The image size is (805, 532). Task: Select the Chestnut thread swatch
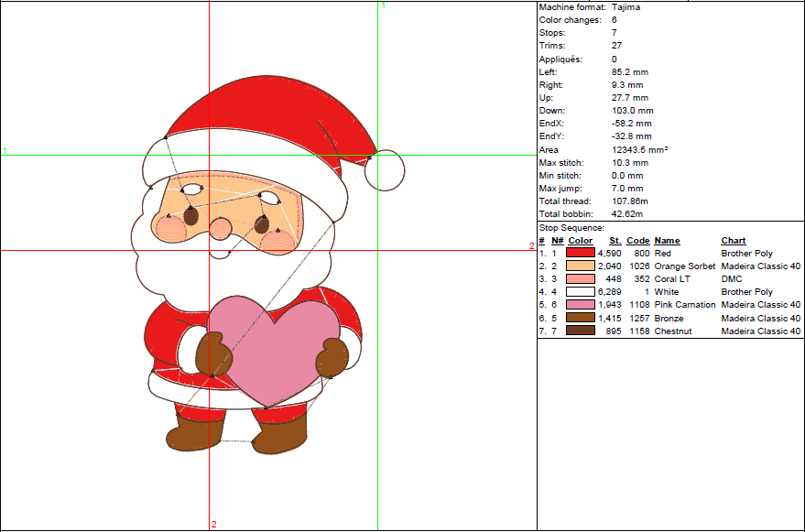pos(579,331)
